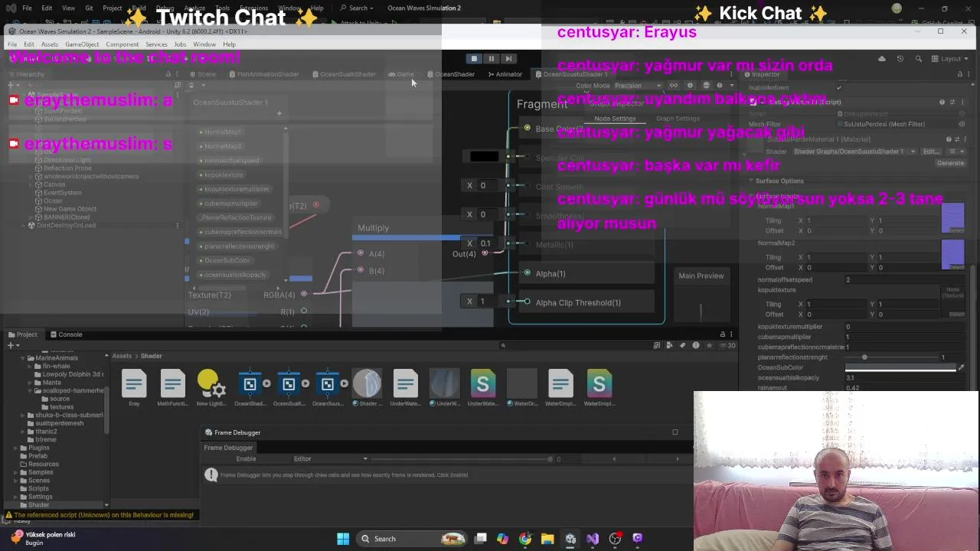Screen dimensions: 980x551
Task: Open Unity GameObject menu
Action: [82, 44]
